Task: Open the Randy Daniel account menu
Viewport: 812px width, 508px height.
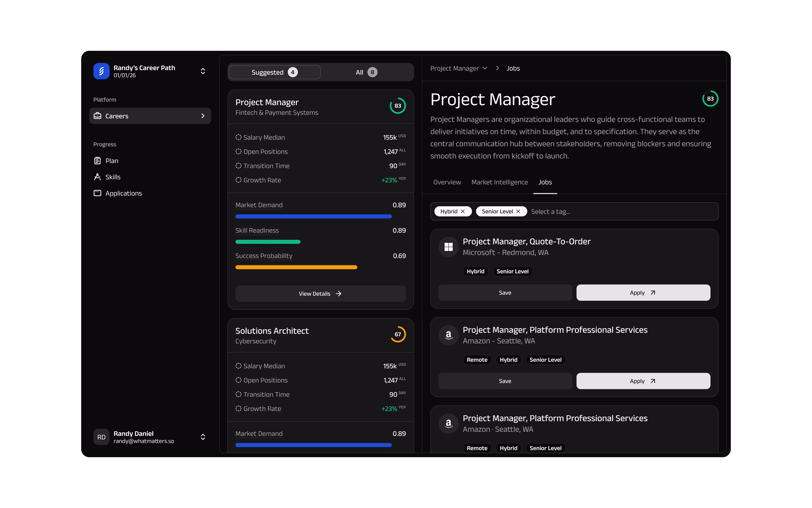Action: click(x=203, y=437)
